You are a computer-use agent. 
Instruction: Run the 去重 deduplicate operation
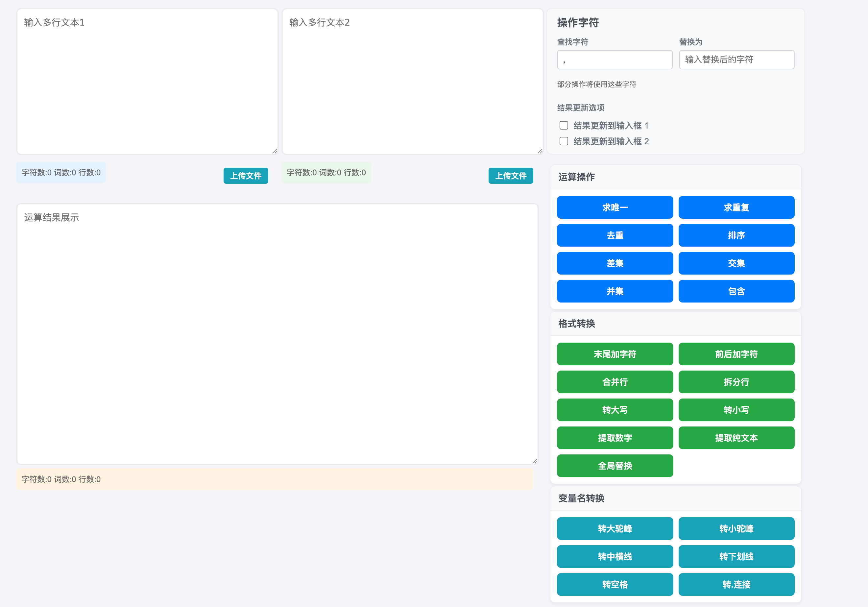tap(615, 235)
